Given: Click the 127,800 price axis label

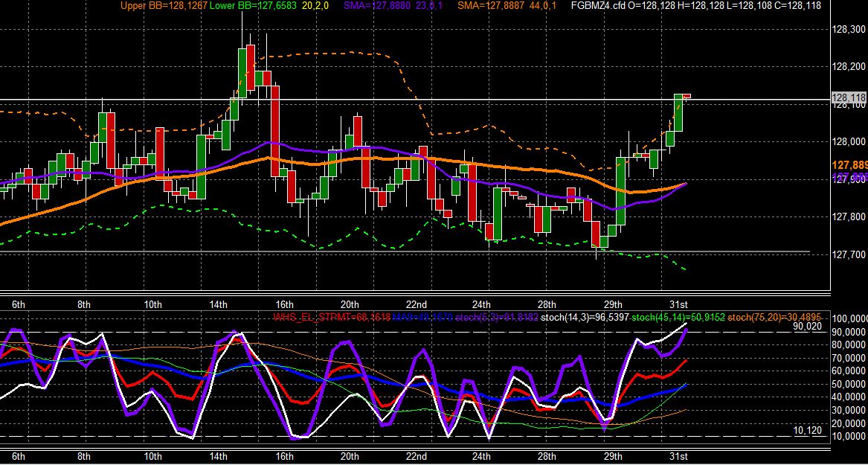Looking at the screenshot, I should pos(849,217).
